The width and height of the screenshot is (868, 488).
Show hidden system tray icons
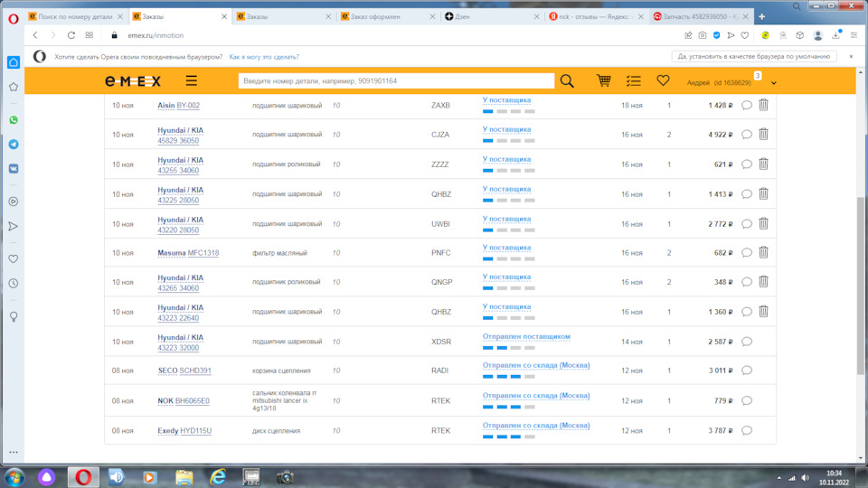click(x=778, y=477)
